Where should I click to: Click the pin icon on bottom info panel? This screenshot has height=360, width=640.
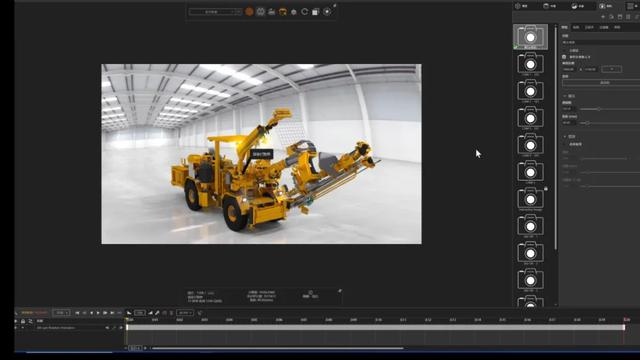coord(340,291)
